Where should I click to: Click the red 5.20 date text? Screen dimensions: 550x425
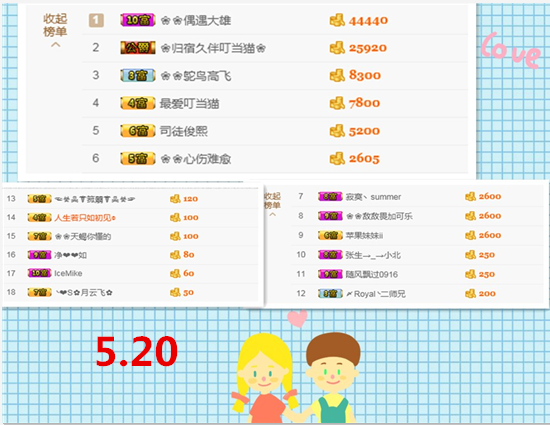[137, 351]
